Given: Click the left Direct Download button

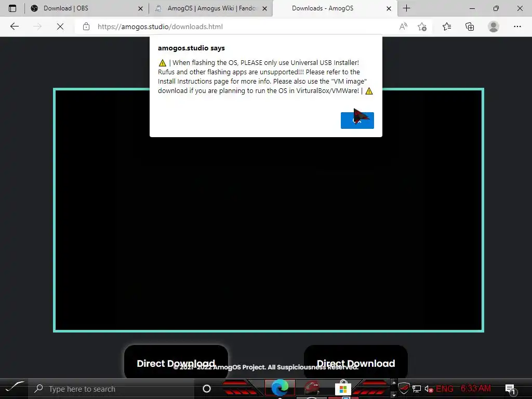Looking at the screenshot, I should point(176,362).
